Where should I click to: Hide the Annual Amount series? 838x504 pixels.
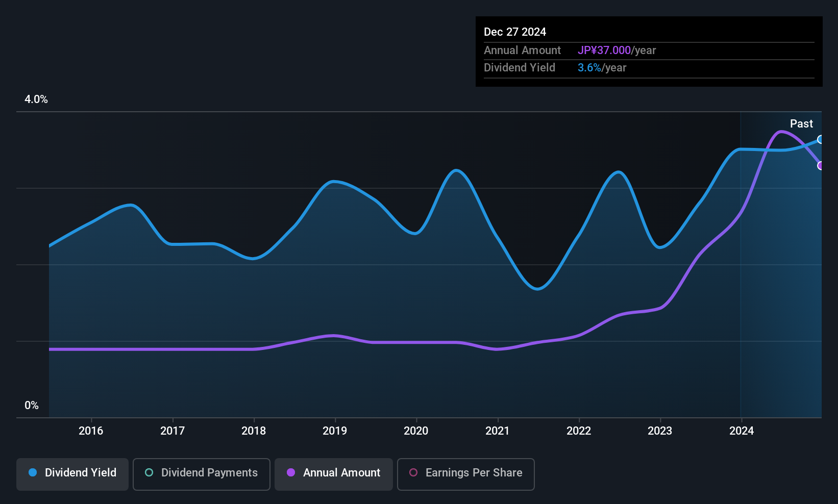click(333, 474)
